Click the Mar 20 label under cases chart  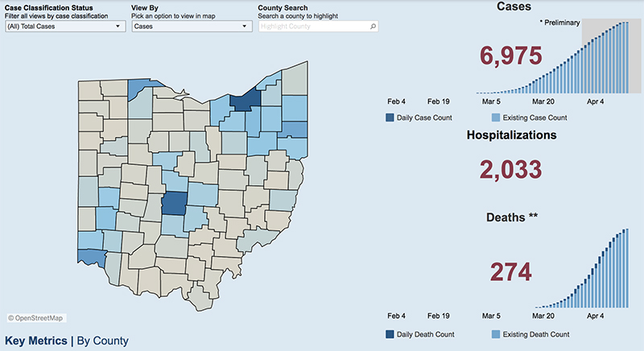coord(543,101)
